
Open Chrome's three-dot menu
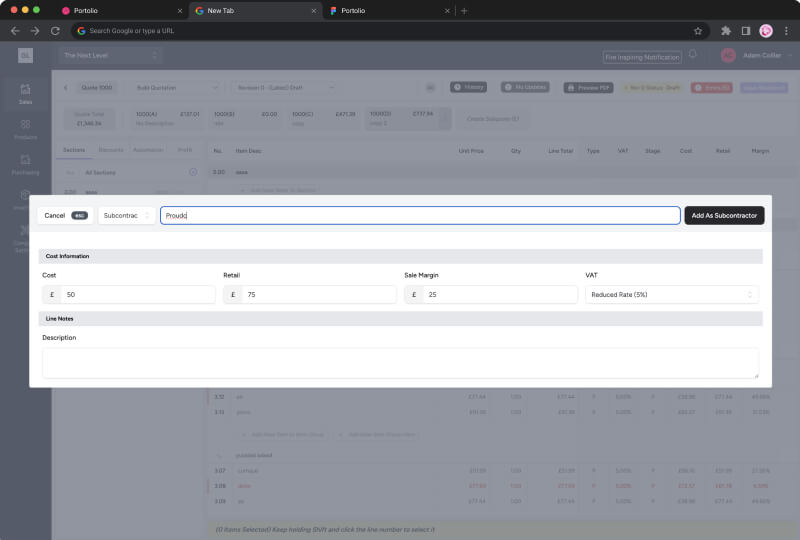[785, 31]
